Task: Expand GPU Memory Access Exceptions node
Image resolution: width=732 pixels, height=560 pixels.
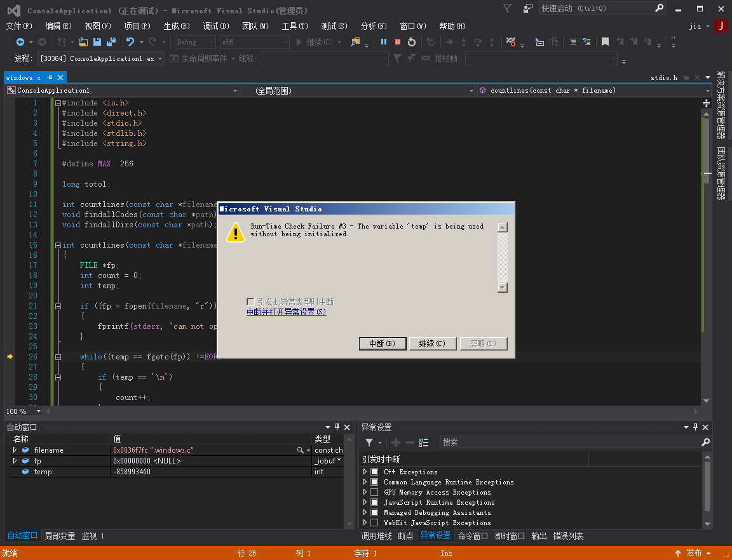Action: point(365,492)
